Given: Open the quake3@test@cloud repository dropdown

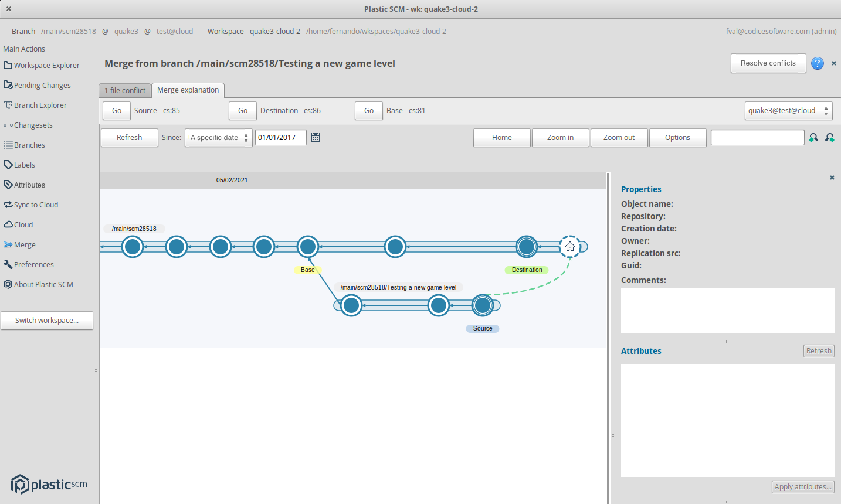Looking at the screenshot, I should pyautogui.click(x=789, y=110).
